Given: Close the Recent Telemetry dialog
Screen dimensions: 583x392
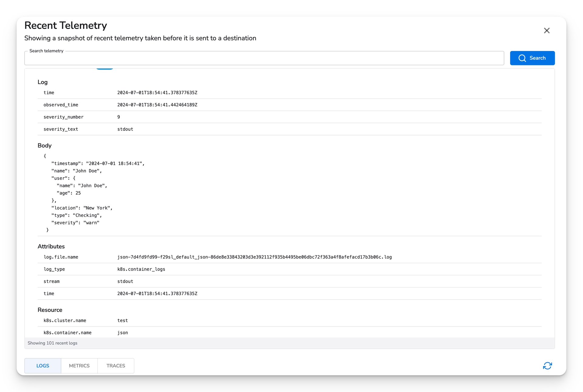Looking at the screenshot, I should coord(547,31).
